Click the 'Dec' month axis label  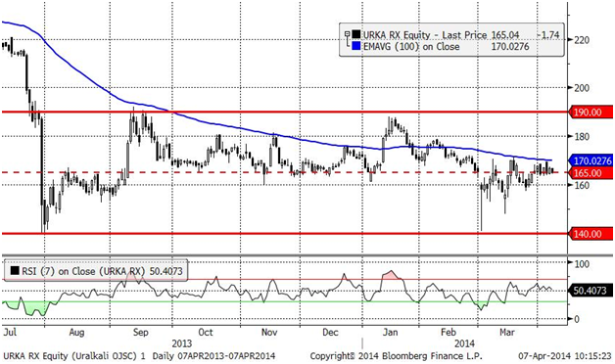coord(330,333)
